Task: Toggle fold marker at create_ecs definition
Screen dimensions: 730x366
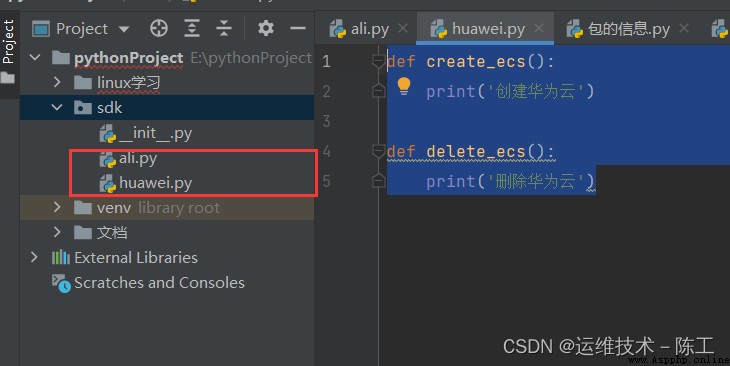Action: (379, 61)
